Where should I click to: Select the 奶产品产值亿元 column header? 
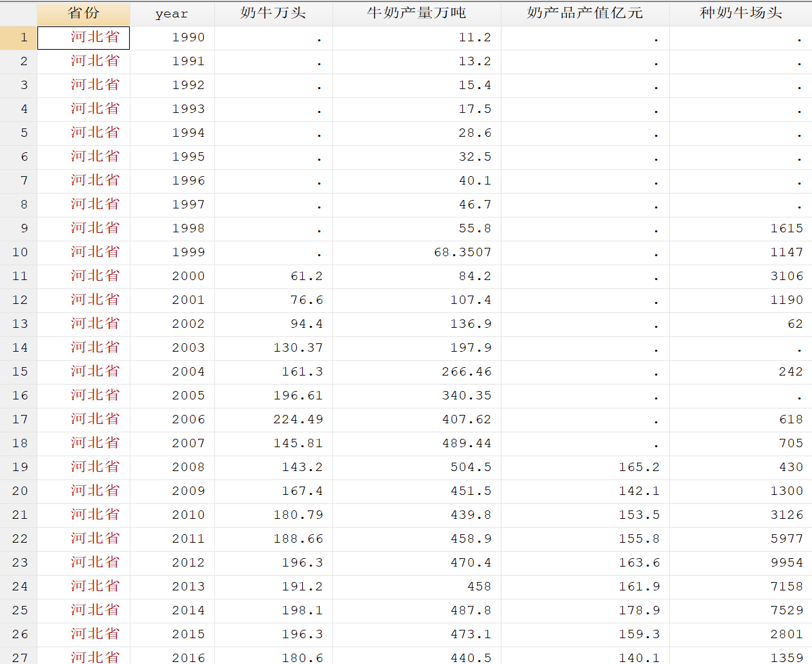pyautogui.click(x=585, y=14)
